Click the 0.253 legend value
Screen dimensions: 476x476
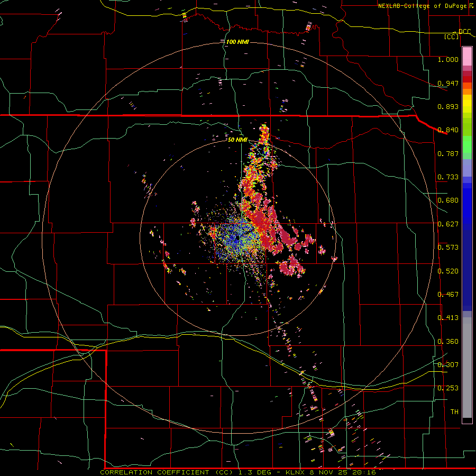[x=448, y=388]
